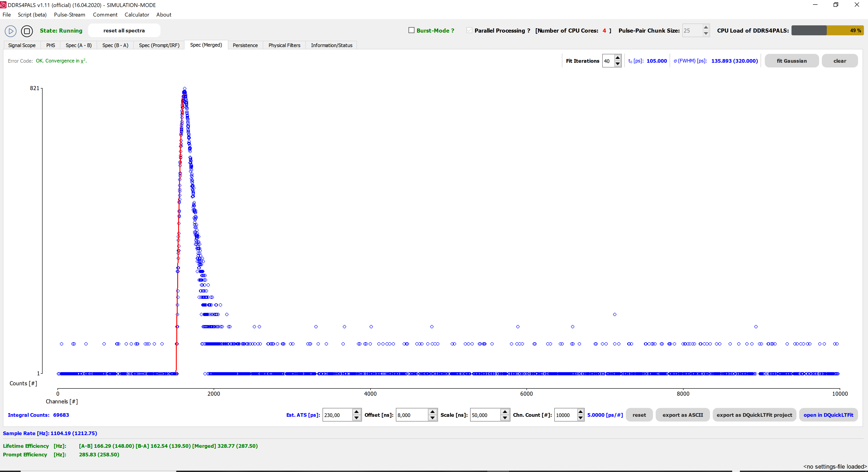
Task: Click open in DQuickLTFit button
Action: (828, 415)
